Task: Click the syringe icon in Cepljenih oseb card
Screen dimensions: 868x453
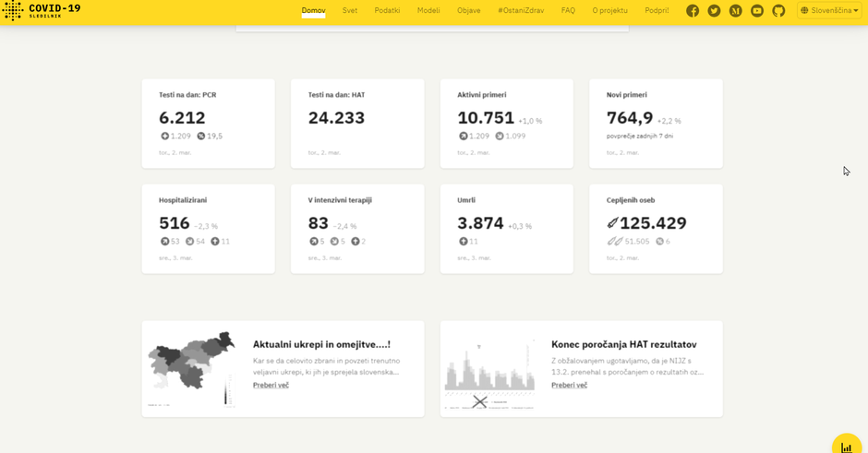Action: [612, 223]
